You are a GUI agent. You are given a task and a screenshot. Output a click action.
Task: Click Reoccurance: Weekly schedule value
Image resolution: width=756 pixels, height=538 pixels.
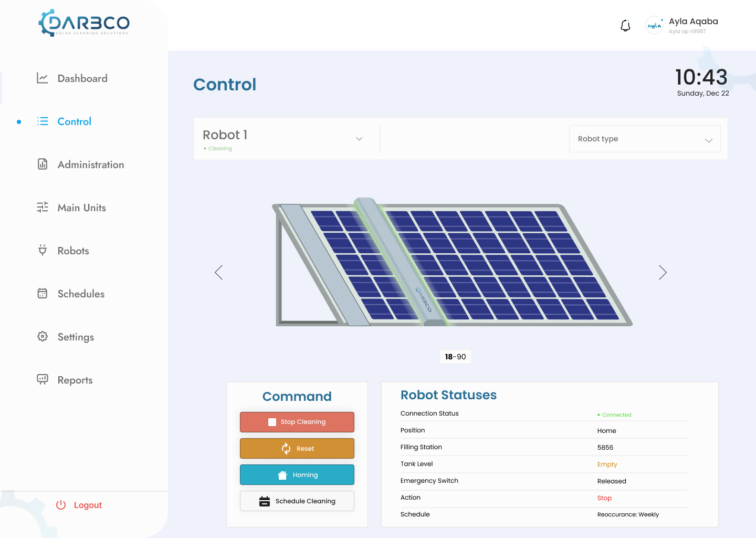[628, 515]
